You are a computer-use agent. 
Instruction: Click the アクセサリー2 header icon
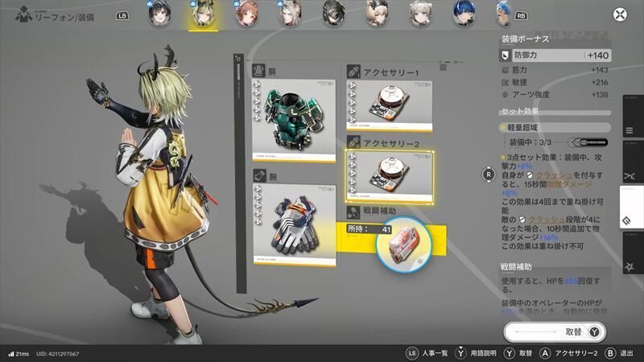coord(353,142)
